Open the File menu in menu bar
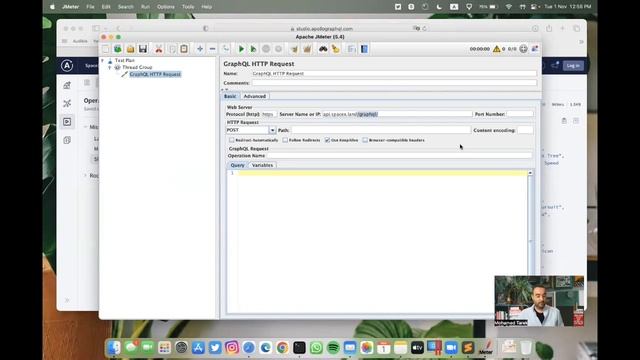 [x=90, y=7]
